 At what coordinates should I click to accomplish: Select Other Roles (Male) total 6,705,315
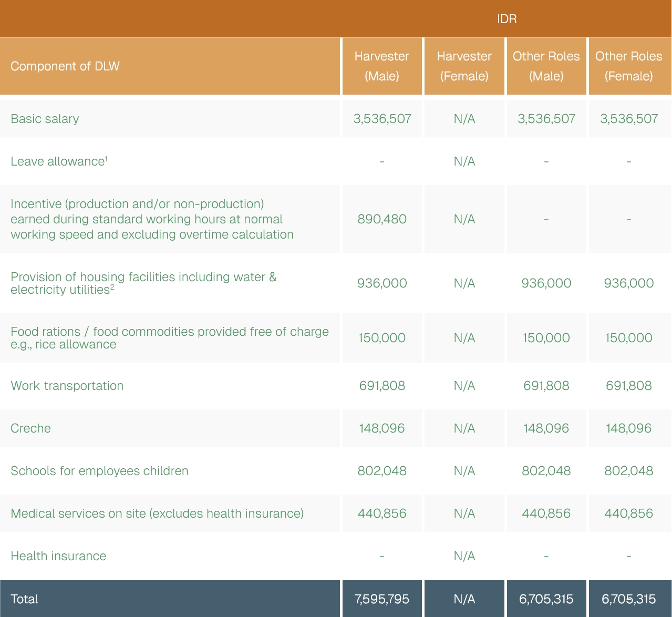click(546, 599)
